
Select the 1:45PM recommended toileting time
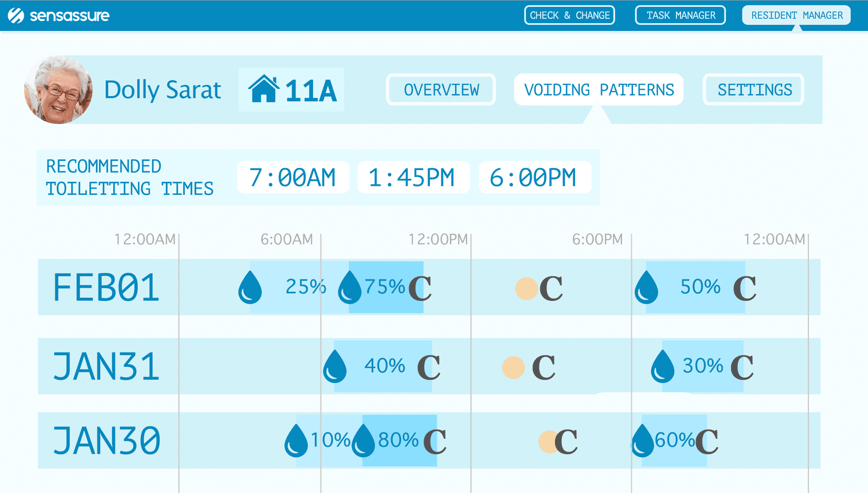tap(413, 178)
